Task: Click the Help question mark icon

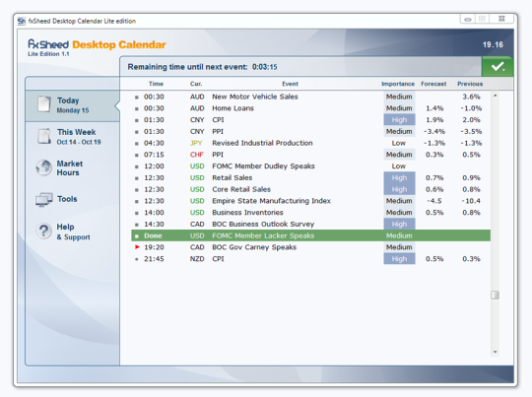Action: coord(43,232)
